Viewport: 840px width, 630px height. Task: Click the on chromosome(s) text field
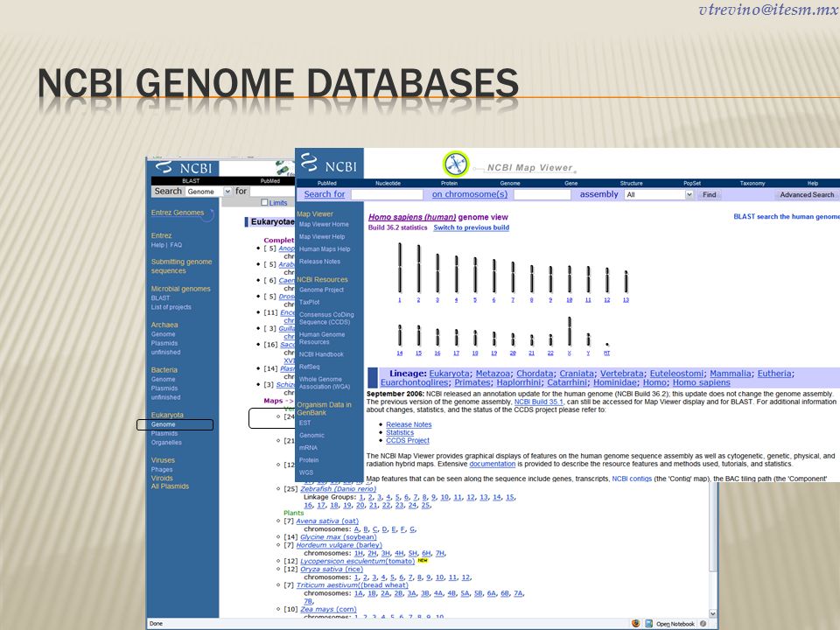(x=542, y=194)
